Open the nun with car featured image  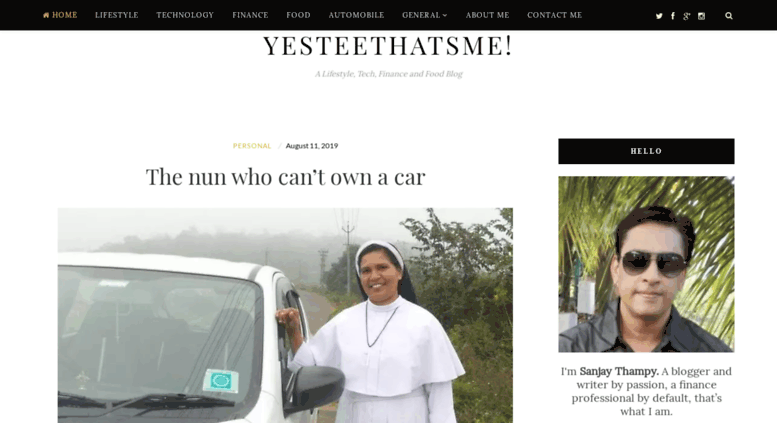[x=285, y=316]
